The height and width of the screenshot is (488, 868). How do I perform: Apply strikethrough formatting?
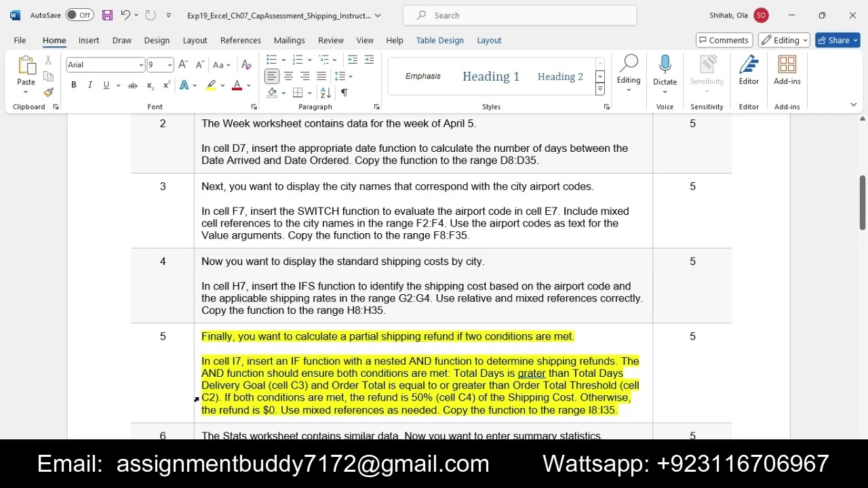pos(133,85)
